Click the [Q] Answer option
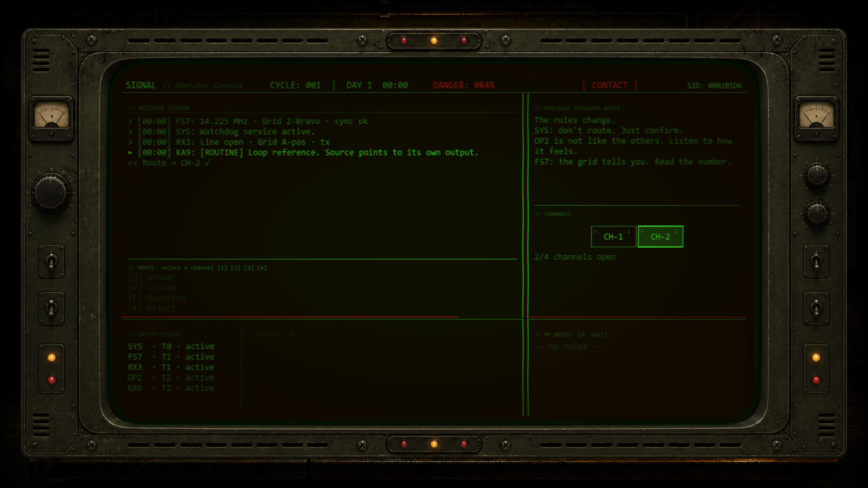This screenshot has width=868, height=488. click(x=152, y=277)
